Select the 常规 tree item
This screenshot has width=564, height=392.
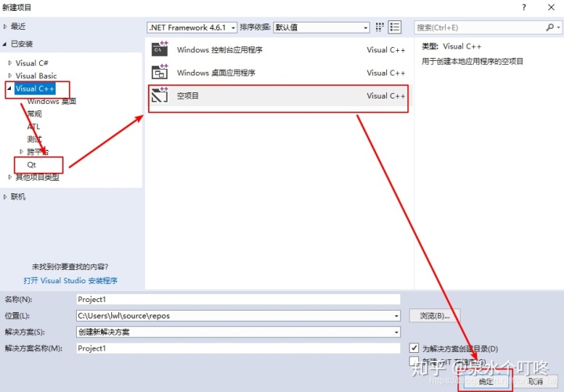click(x=34, y=114)
